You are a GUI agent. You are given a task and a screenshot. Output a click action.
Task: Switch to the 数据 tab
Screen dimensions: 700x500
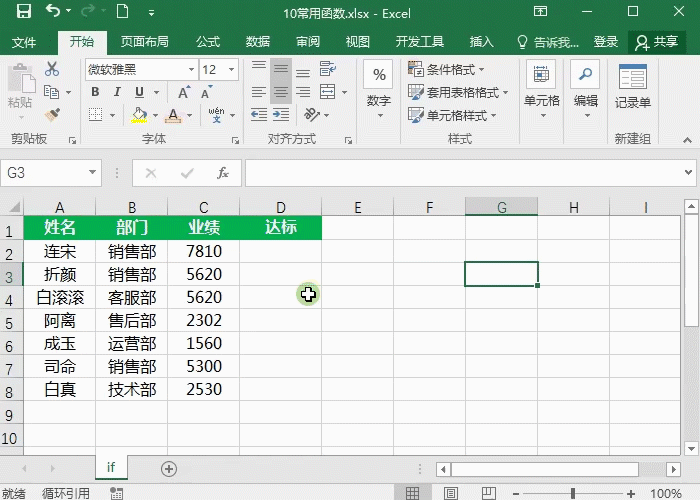tap(258, 42)
